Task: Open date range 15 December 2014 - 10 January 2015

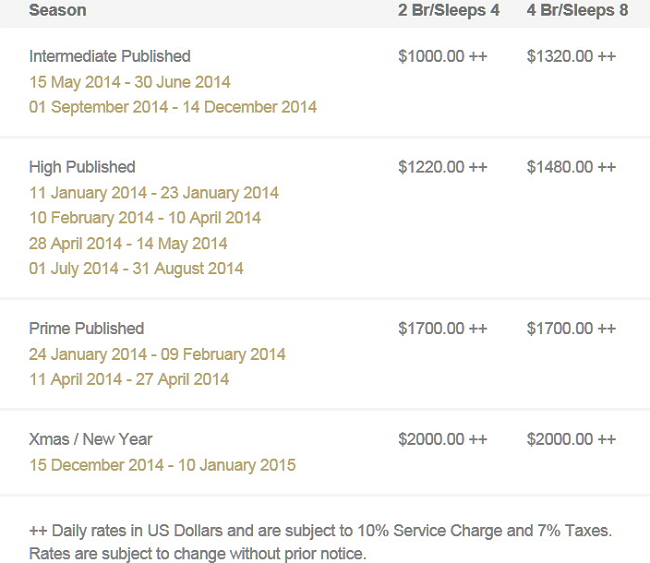Action: (x=162, y=465)
